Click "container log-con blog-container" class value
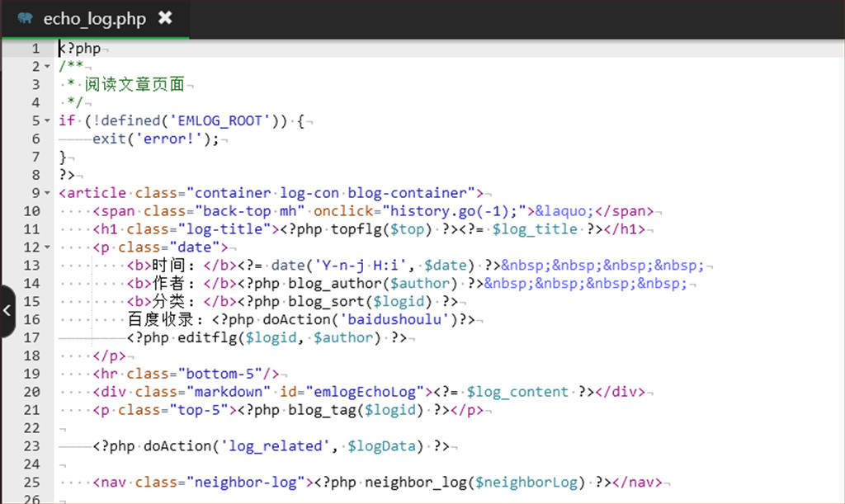The image size is (845, 504). click(330, 193)
